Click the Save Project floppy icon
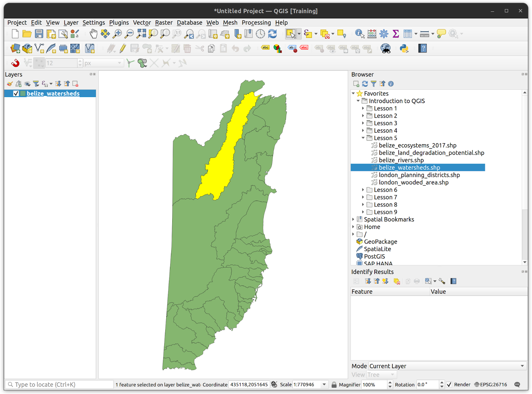 (39, 34)
